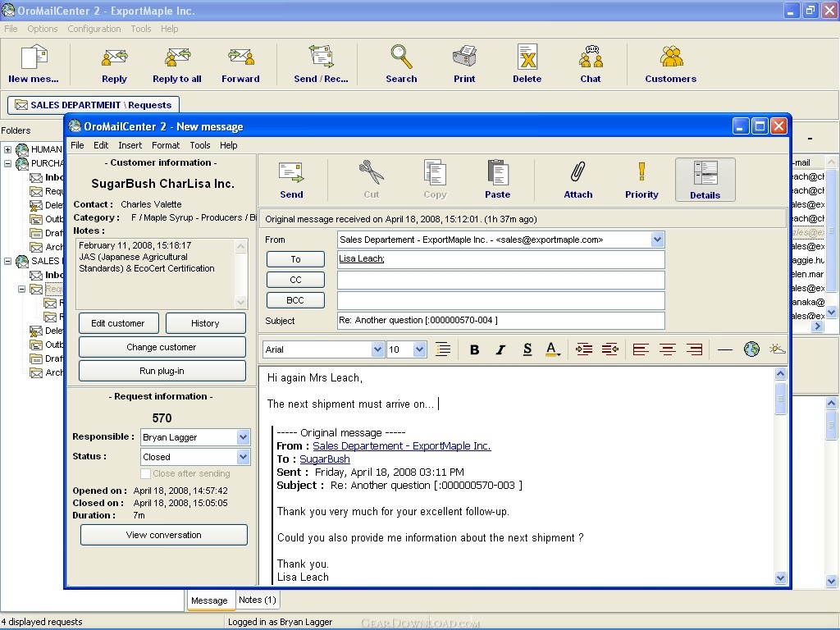Open the Responsible dropdown

point(243,437)
